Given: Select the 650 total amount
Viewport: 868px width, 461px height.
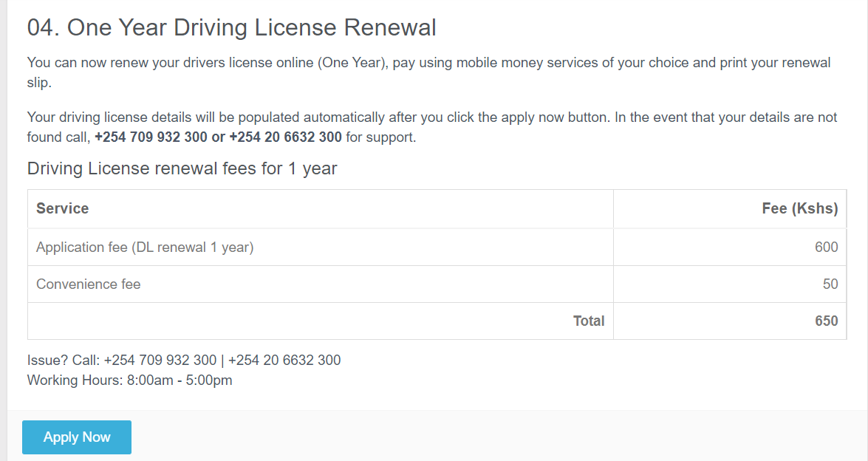Looking at the screenshot, I should point(826,321).
